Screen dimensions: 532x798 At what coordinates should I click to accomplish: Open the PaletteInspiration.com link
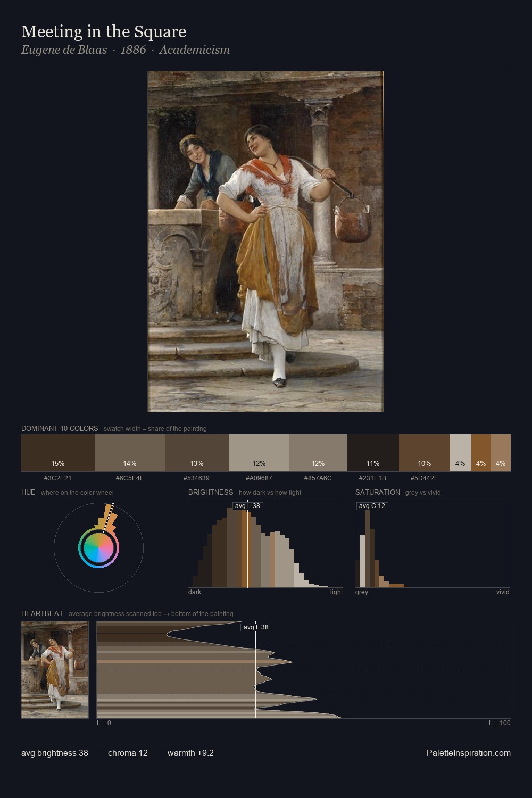[x=469, y=753]
